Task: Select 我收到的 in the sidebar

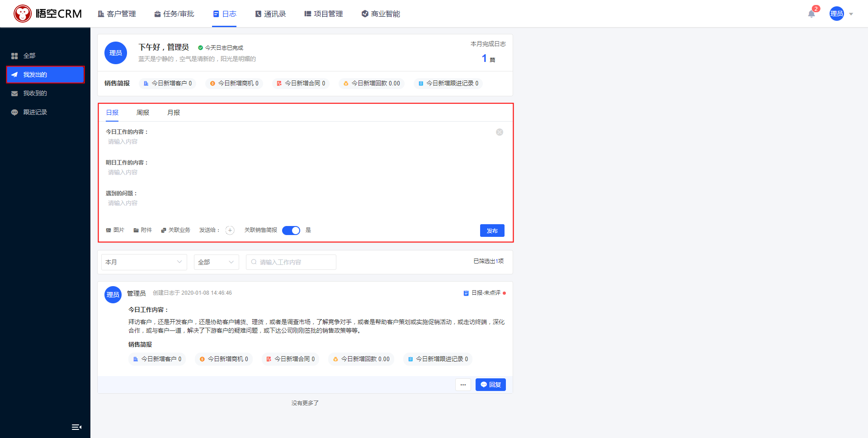Action: pyautogui.click(x=45, y=93)
